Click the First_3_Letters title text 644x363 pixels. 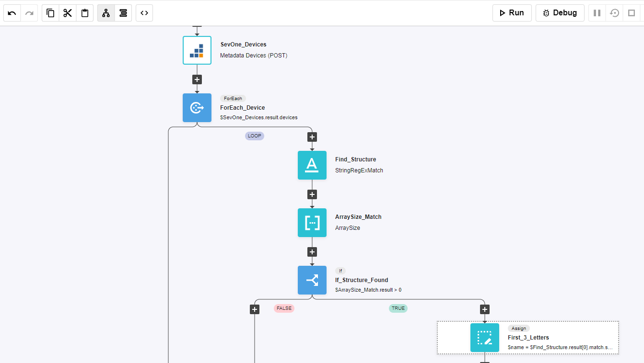pos(528,338)
